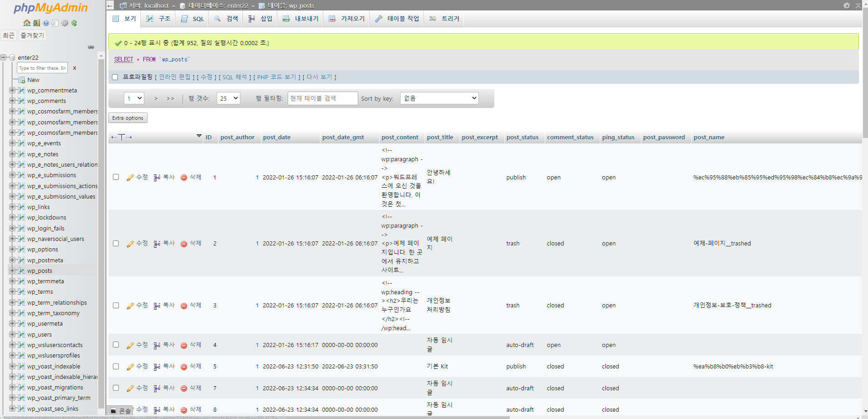Expand the wp_options table tree node
868x419 pixels.
click(12, 250)
